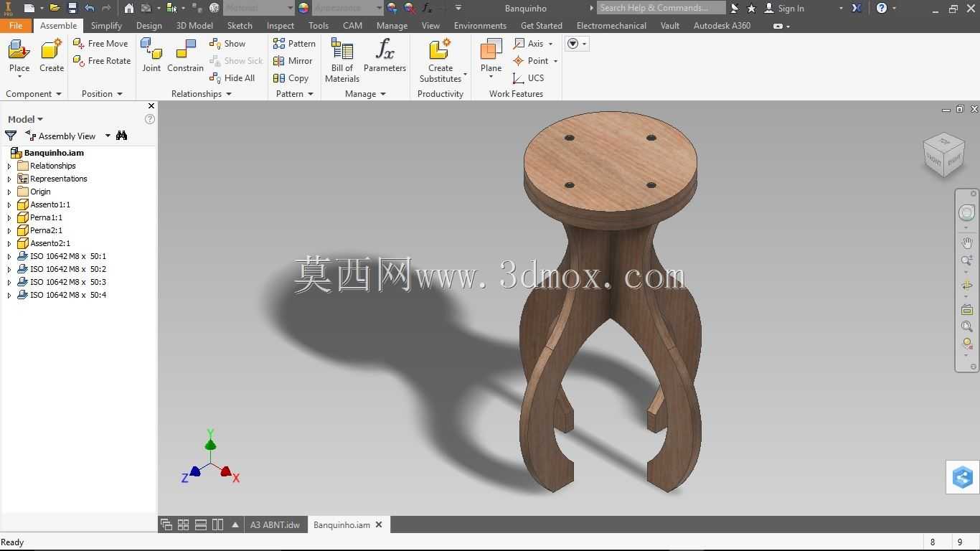Close the Model browser panel
The width and height of the screenshot is (980, 551).
151,105
